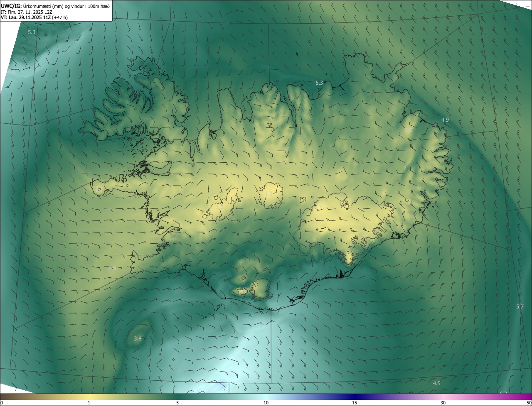Screen dimensions: 532x406
Task: Click the '15' tick on the color scale
Action: pyautogui.click(x=355, y=403)
